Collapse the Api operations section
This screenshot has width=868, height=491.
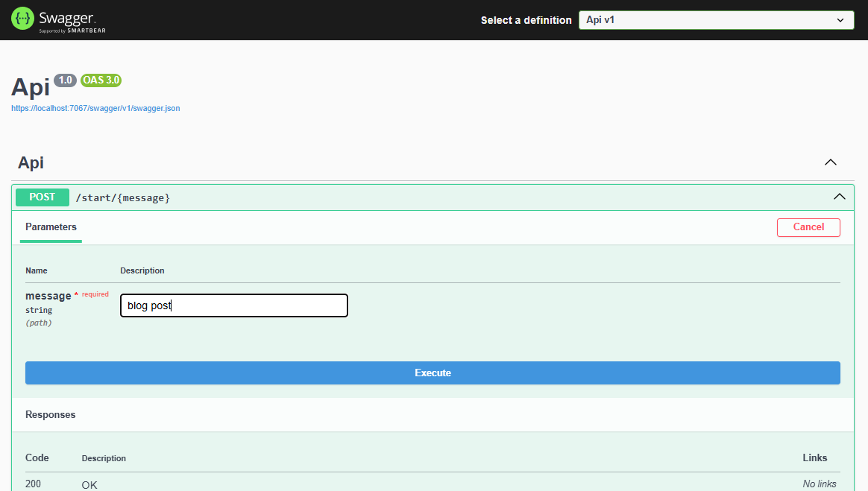(830, 162)
